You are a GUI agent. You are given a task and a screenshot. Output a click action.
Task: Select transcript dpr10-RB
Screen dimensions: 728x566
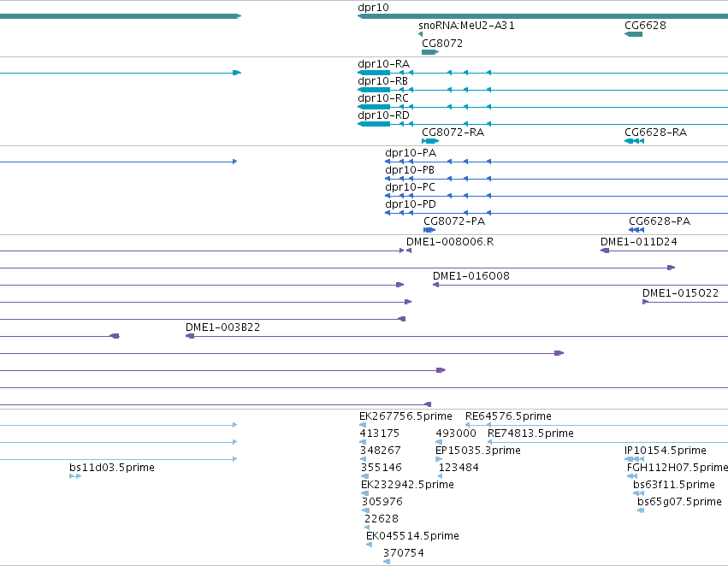(x=382, y=81)
